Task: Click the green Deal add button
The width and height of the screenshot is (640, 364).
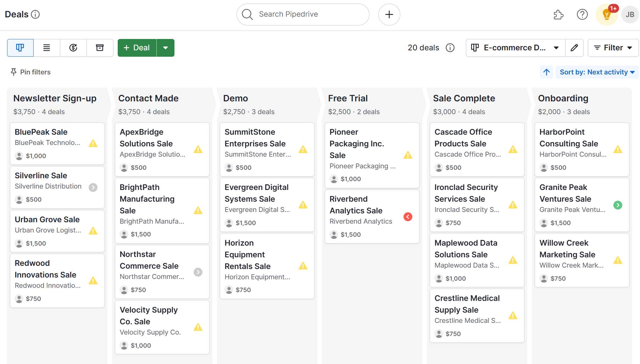Action: pos(137,48)
